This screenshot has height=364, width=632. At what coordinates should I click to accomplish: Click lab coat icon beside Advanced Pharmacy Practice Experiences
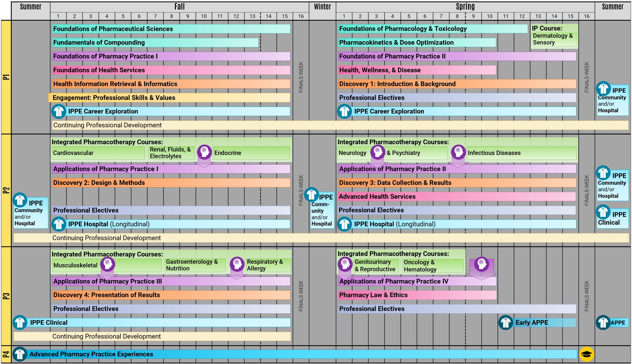(20, 354)
